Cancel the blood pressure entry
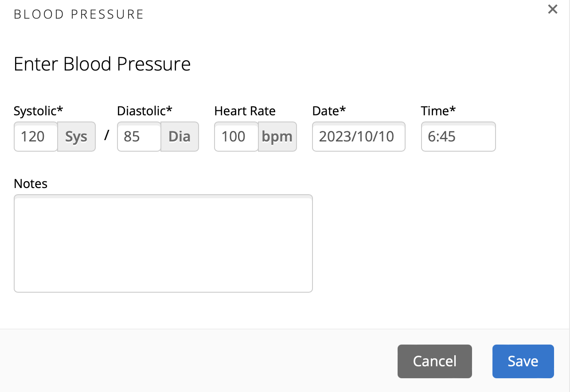The image size is (570, 392). (x=435, y=361)
